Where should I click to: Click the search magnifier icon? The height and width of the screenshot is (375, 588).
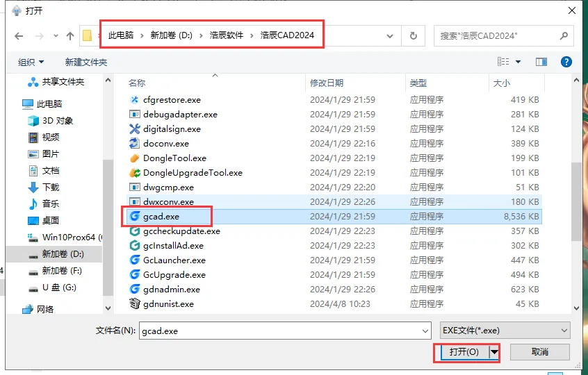[564, 35]
